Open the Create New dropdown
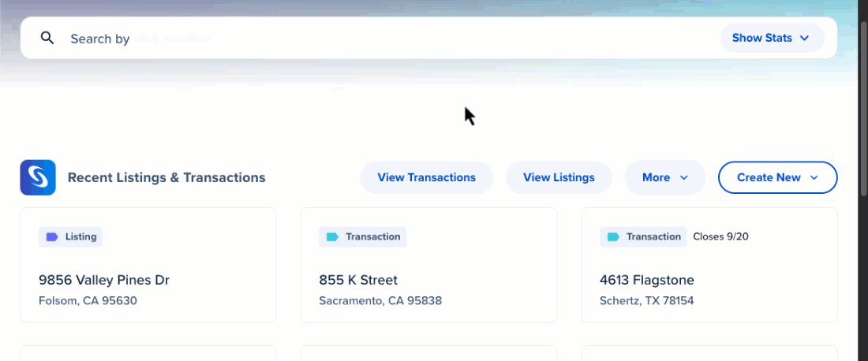The image size is (868, 361). coord(777,177)
